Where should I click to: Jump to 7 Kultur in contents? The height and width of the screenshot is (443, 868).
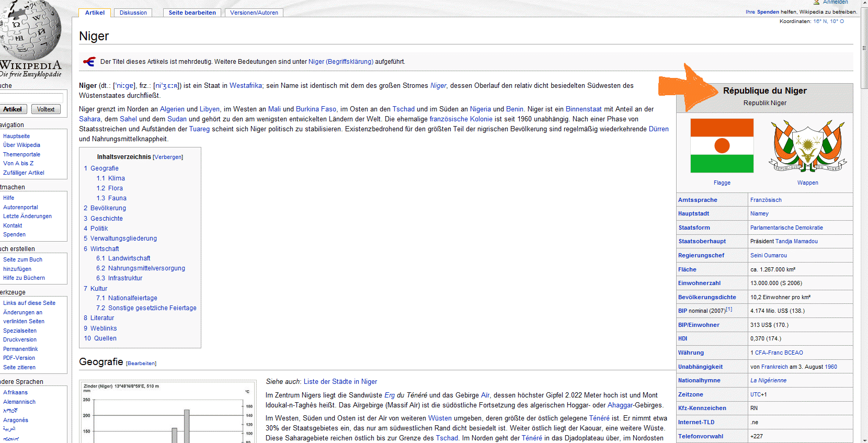click(x=95, y=289)
